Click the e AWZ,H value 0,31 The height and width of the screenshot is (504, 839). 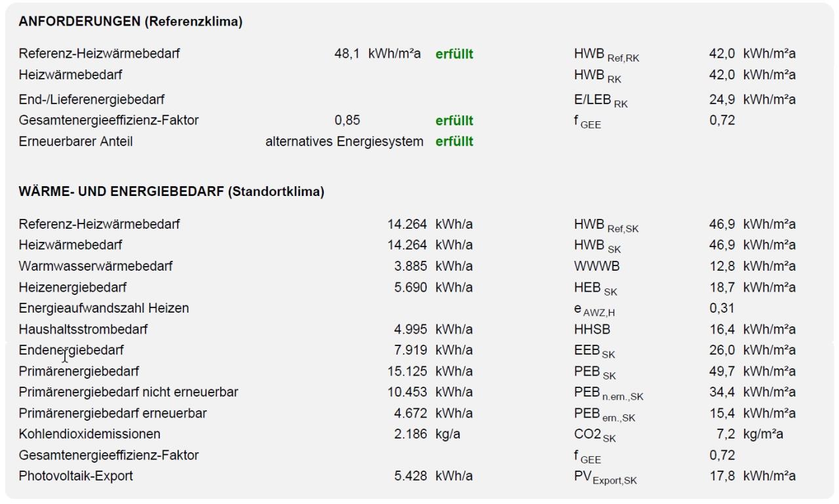722,308
